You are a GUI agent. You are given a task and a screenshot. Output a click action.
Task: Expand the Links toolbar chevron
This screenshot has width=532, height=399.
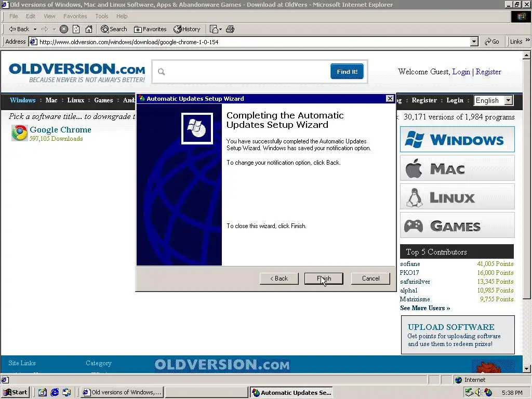pyautogui.click(x=528, y=41)
